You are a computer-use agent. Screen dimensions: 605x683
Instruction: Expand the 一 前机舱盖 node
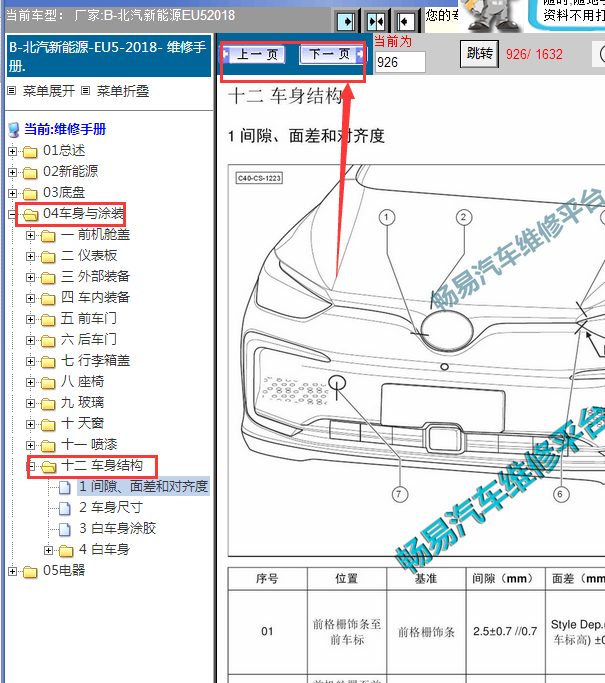pos(30,236)
